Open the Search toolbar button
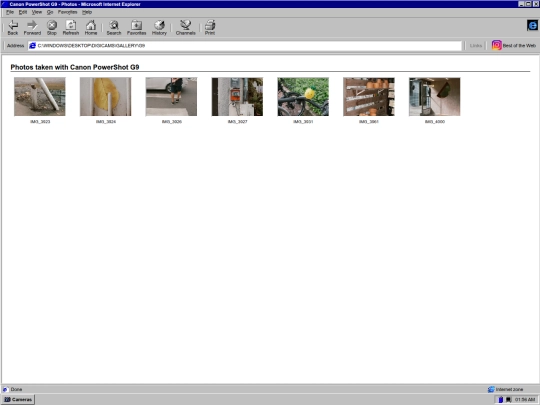The image size is (540, 405). click(114, 28)
